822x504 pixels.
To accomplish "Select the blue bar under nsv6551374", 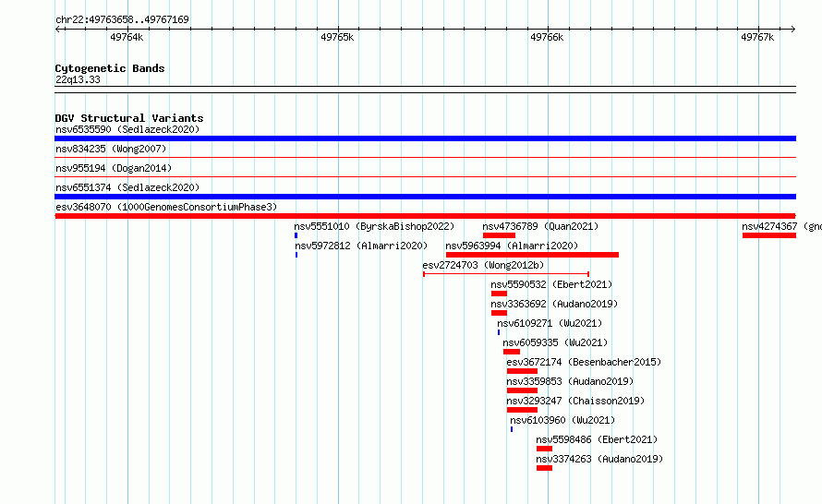I will coord(425,197).
